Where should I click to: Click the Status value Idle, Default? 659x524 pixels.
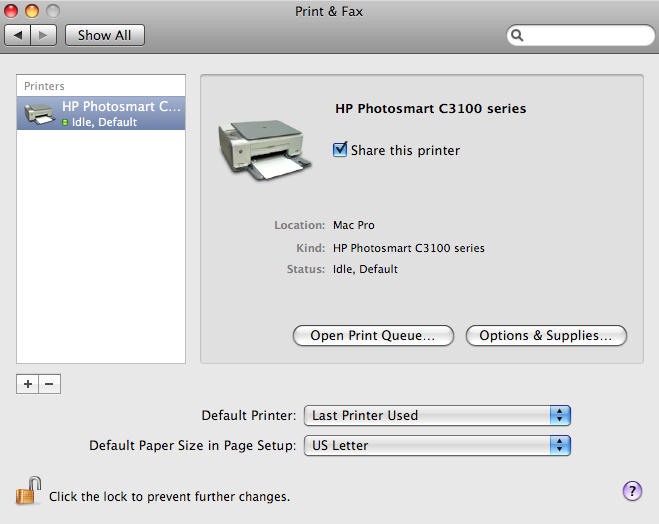365,269
